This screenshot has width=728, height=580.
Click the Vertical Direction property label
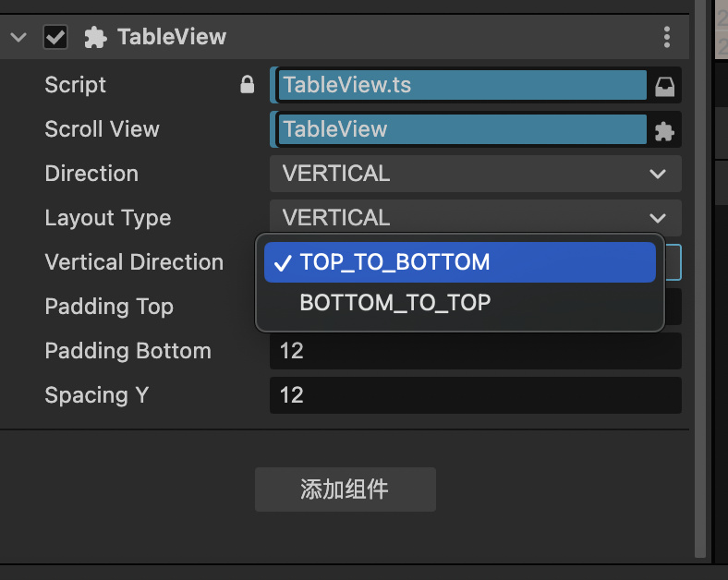point(134,262)
